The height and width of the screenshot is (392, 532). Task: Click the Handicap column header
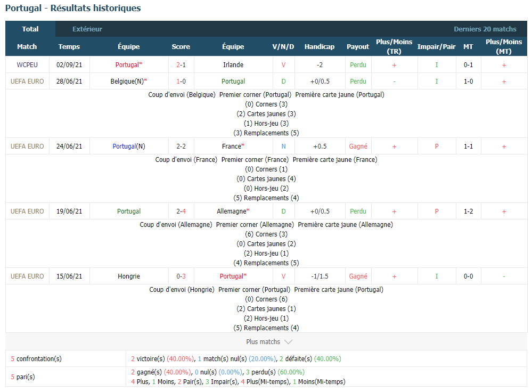coord(320,46)
